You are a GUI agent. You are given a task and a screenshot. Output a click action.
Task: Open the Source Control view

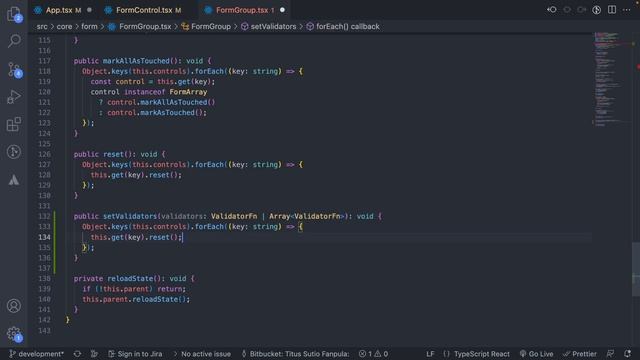click(x=14, y=69)
